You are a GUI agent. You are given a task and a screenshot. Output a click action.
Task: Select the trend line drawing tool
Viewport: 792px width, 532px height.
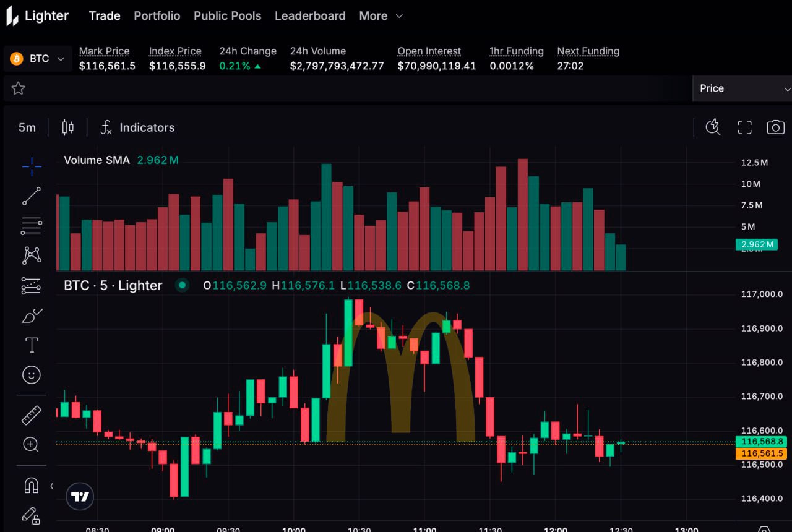pyautogui.click(x=32, y=196)
